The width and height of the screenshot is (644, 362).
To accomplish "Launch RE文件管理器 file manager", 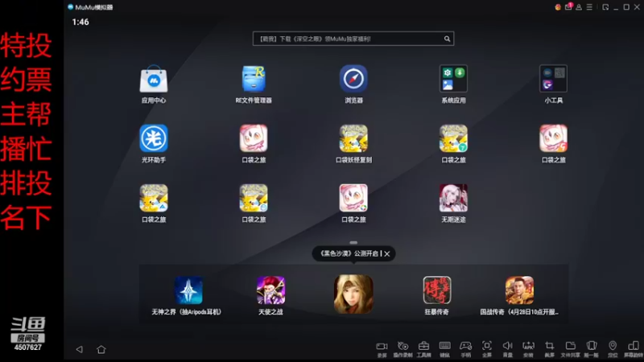I will 254,79.
